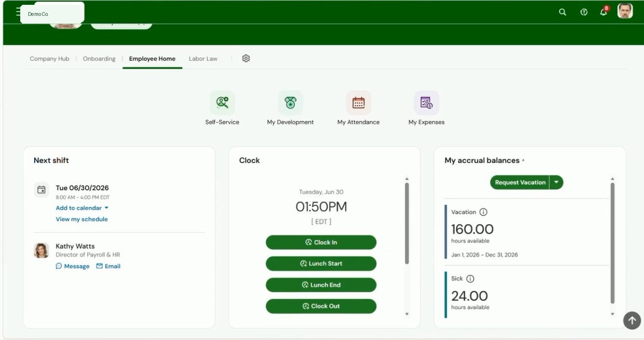Image resolution: width=644 pixels, height=340 pixels.
Task: Click the View my schedule link
Action: [82, 219]
